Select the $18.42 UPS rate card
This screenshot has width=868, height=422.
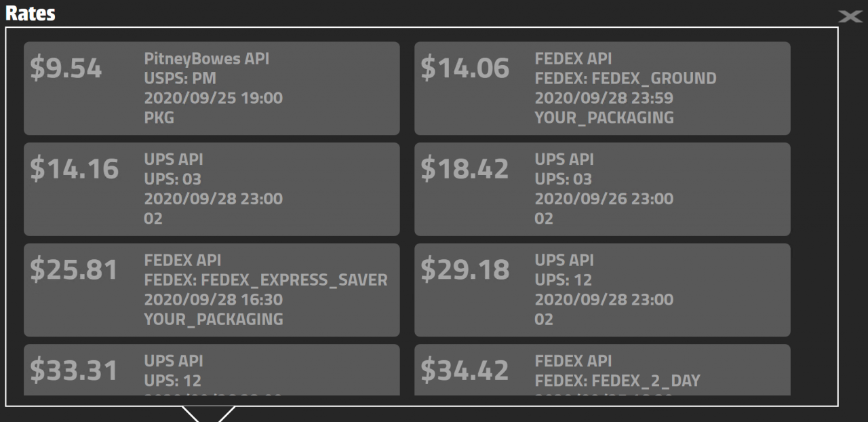coord(602,189)
